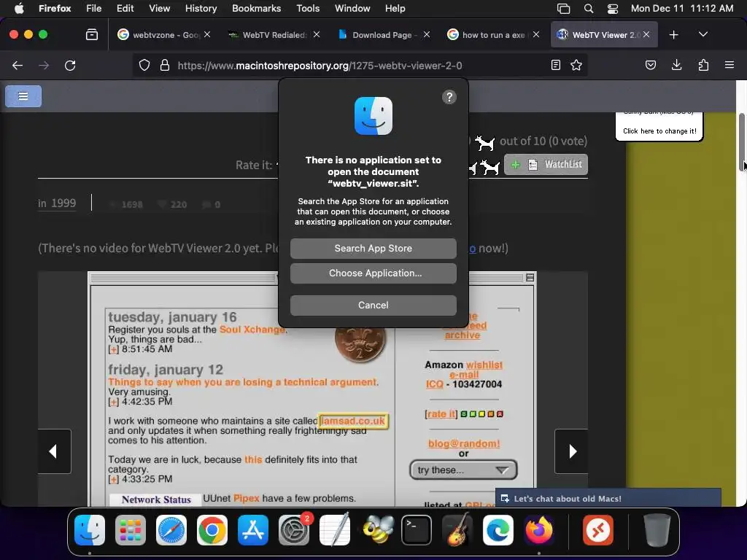The height and width of the screenshot is (560, 747).
Task: Open the File menu
Action: [94, 8]
